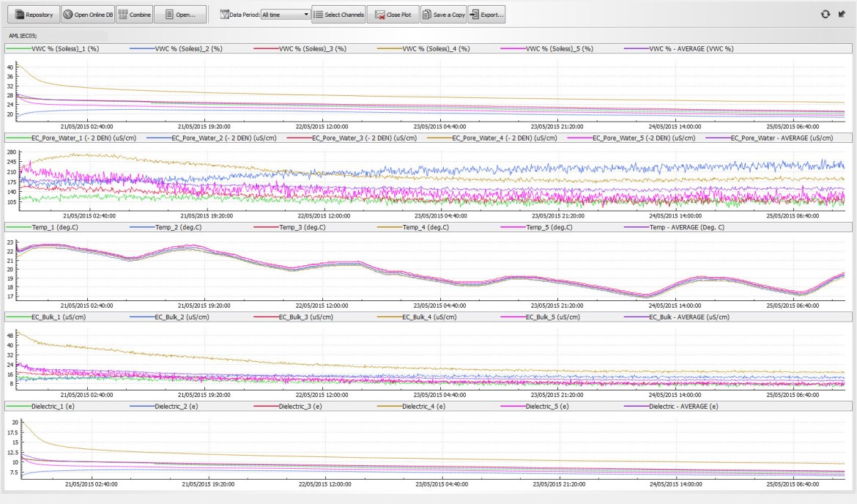The image size is (857, 504).
Task: Click the Repository toolbar button
Action: pos(33,15)
